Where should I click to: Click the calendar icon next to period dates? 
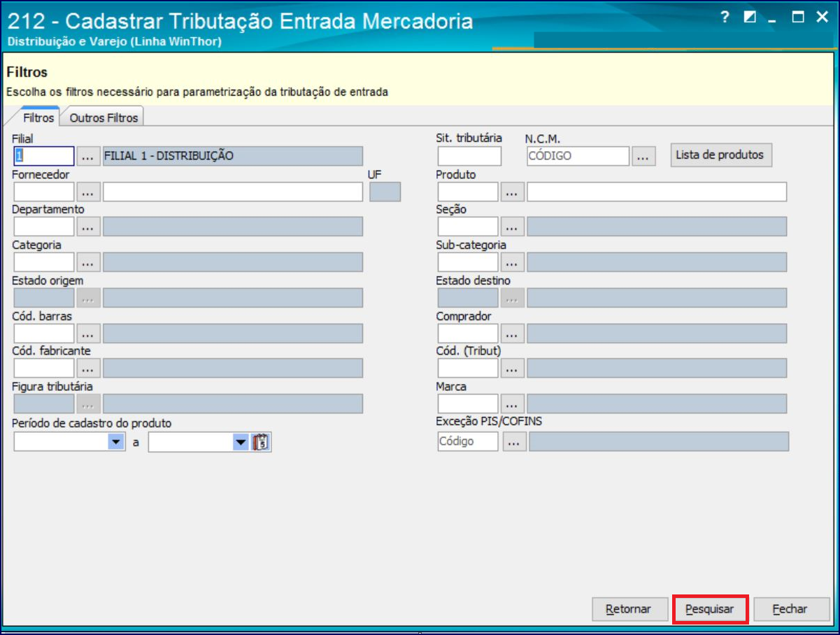point(261,442)
